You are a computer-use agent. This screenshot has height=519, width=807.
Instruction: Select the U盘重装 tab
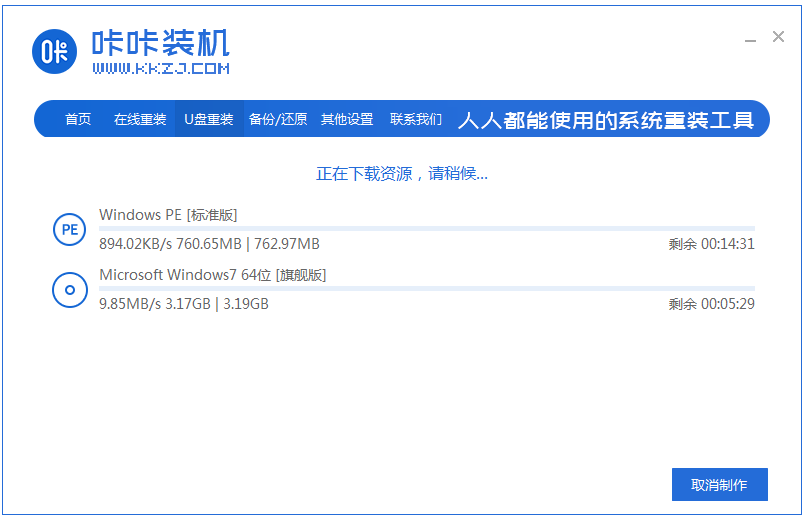[x=209, y=119]
